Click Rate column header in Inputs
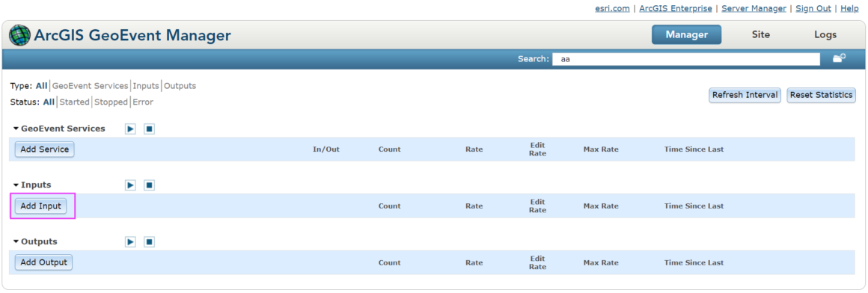868x293 pixels. pos(474,206)
